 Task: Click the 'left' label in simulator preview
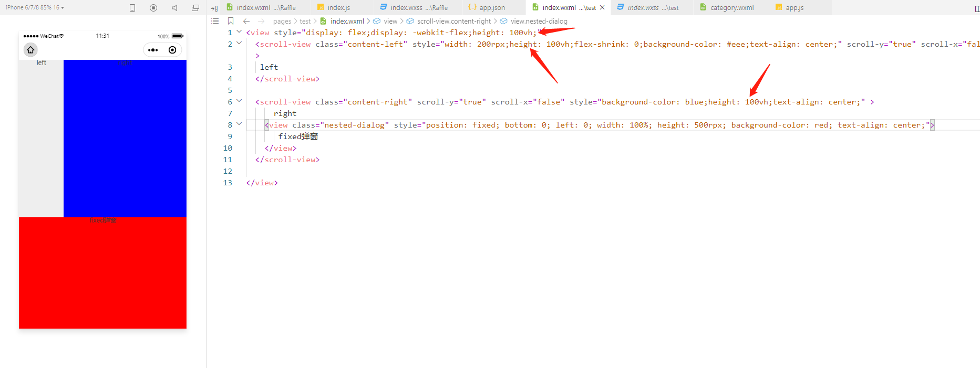[x=42, y=62]
